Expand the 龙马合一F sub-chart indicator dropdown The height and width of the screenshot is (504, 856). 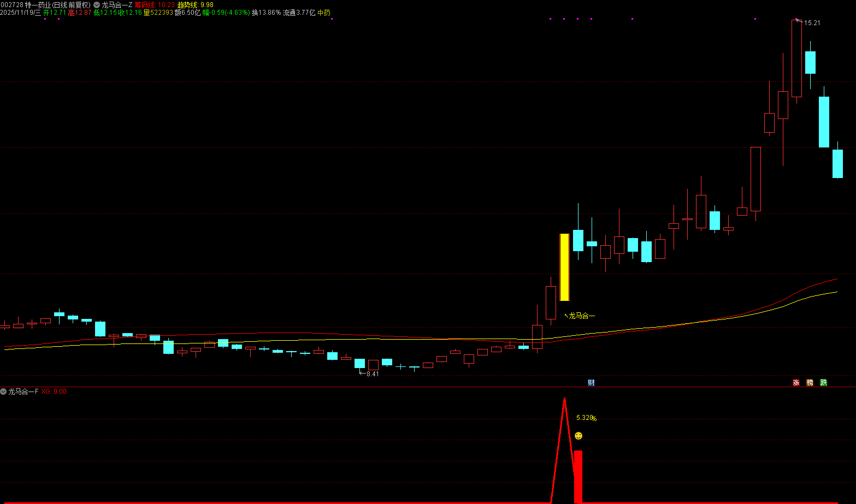(x=3, y=392)
